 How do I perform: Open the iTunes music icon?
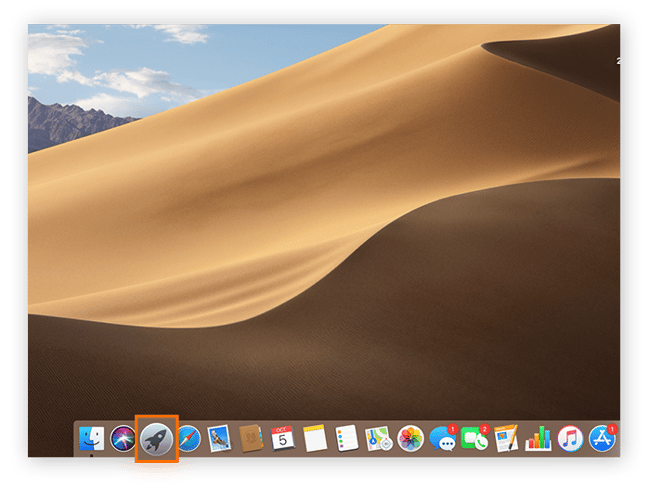[570, 439]
